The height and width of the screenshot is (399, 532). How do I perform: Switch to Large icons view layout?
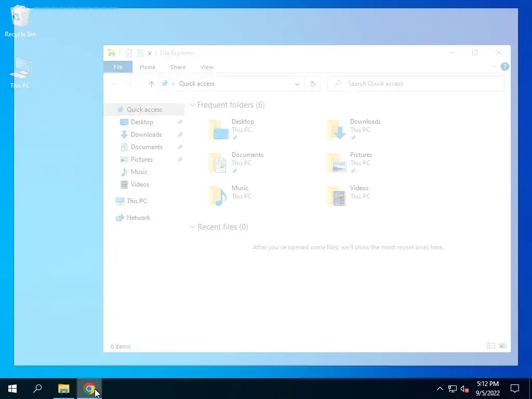coord(503,345)
